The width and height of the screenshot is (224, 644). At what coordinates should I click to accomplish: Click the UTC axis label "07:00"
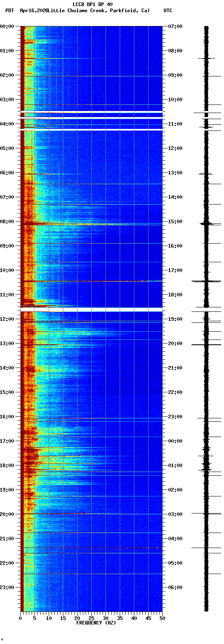click(x=175, y=26)
